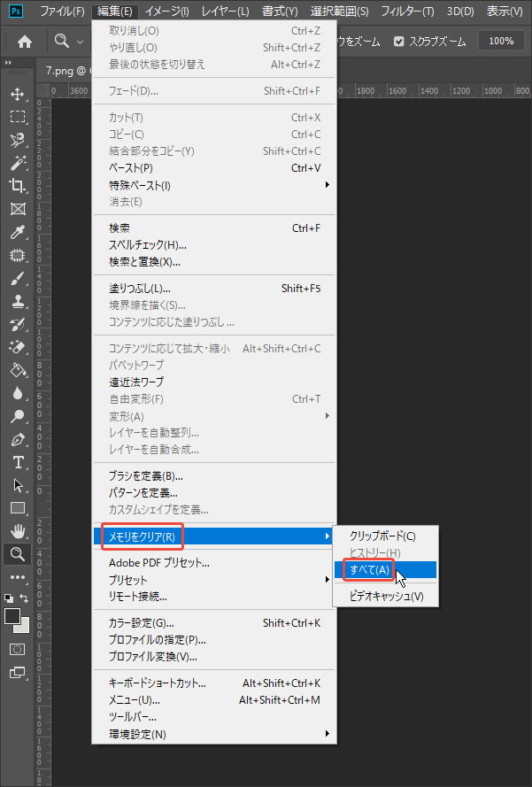Select the Paint Bucket tool
This screenshot has height=787, width=532.
[18, 370]
